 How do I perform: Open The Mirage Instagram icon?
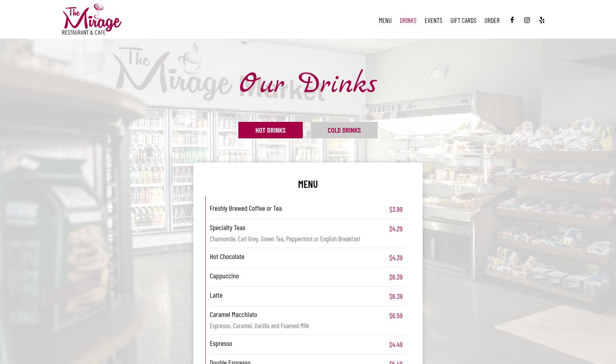click(x=527, y=20)
